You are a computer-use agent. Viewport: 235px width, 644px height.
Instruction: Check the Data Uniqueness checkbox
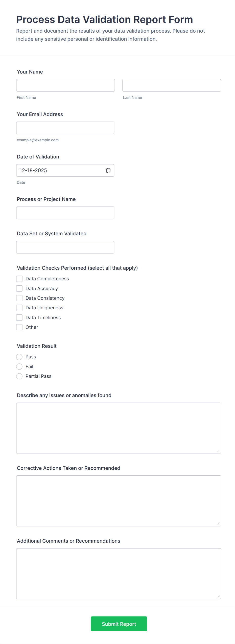[x=19, y=308]
